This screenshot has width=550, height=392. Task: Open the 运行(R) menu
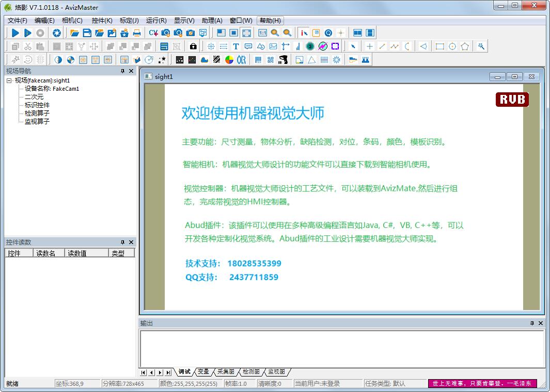click(x=156, y=21)
